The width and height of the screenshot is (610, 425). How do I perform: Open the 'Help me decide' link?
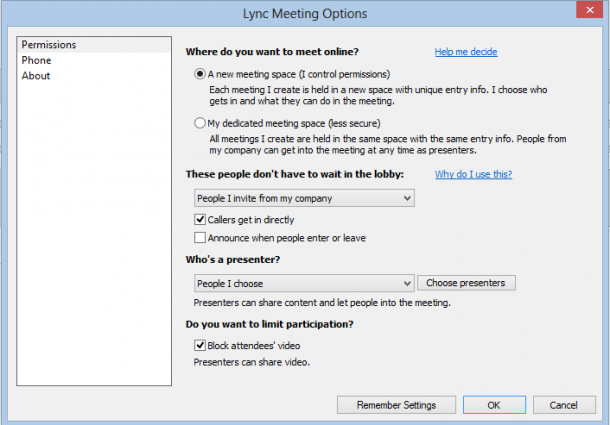point(466,52)
